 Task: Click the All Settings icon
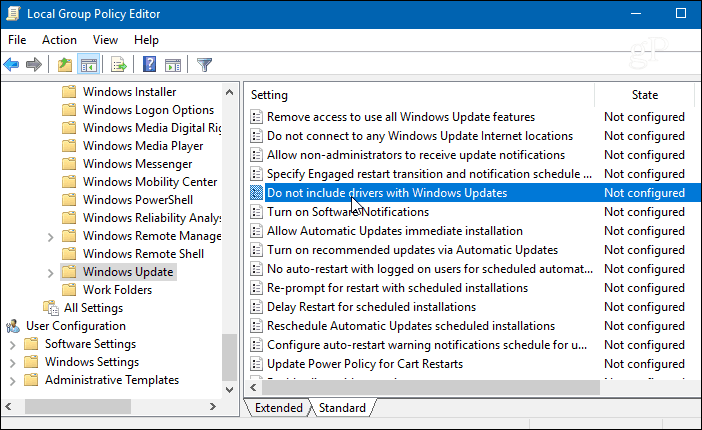51,308
